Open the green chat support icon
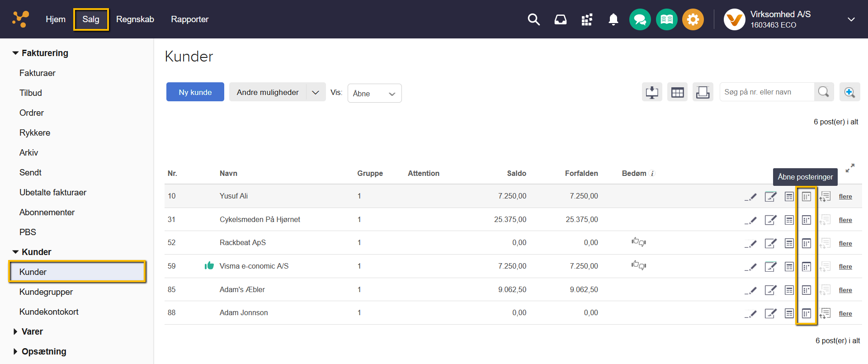The width and height of the screenshot is (868, 364). point(640,19)
